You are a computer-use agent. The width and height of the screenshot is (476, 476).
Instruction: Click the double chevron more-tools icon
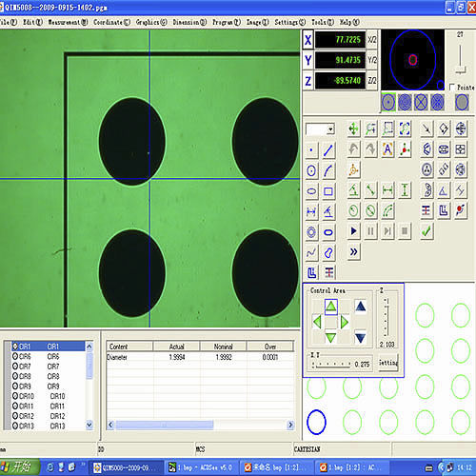click(353, 252)
